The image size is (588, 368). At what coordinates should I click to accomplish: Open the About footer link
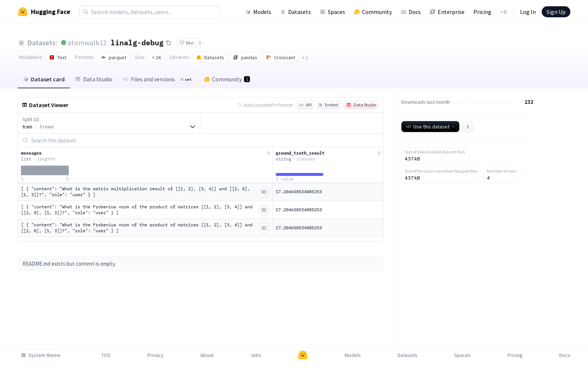[x=207, y=355]
